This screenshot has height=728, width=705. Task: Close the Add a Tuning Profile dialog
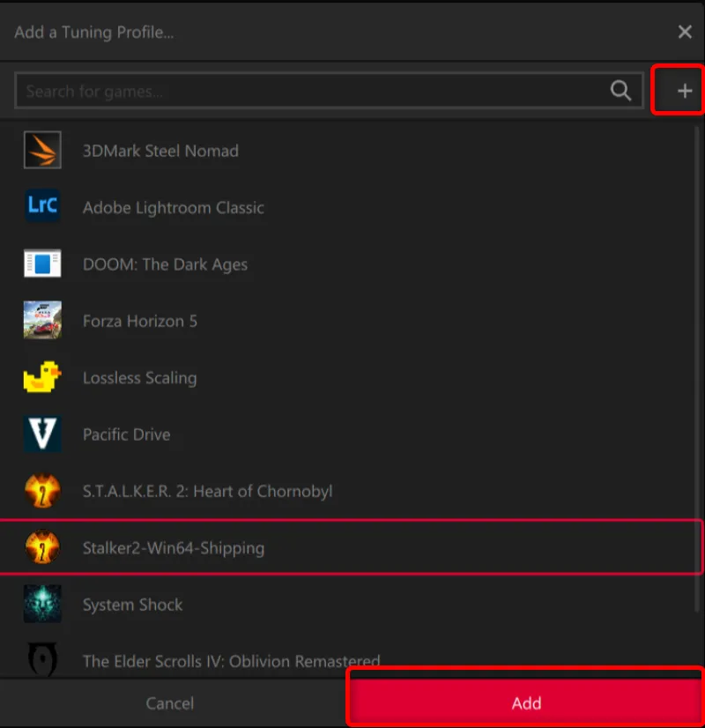click(685, 32)
